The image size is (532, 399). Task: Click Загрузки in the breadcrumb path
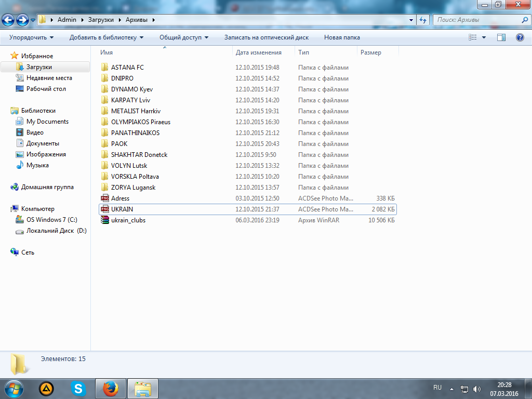pyautogui.click(x=101, y=20)
